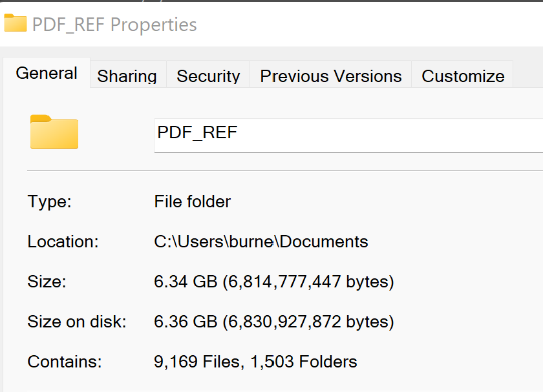Click the "Contains:" label
543x392 pixels.
pos(65,362)
